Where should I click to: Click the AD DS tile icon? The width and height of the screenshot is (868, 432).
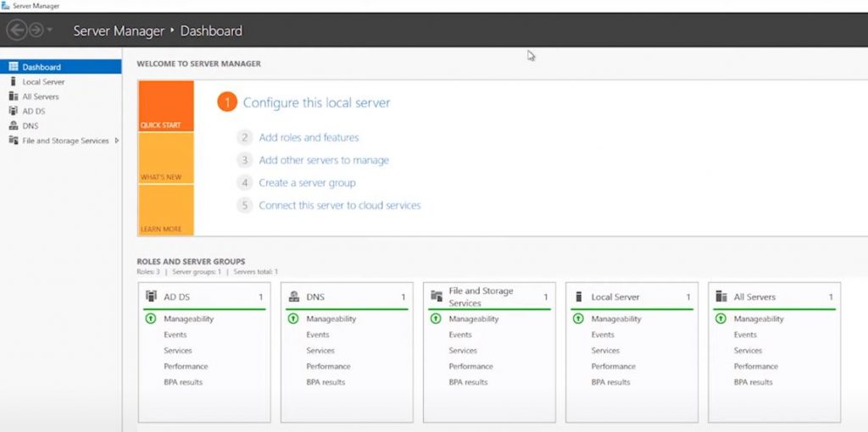151,296
